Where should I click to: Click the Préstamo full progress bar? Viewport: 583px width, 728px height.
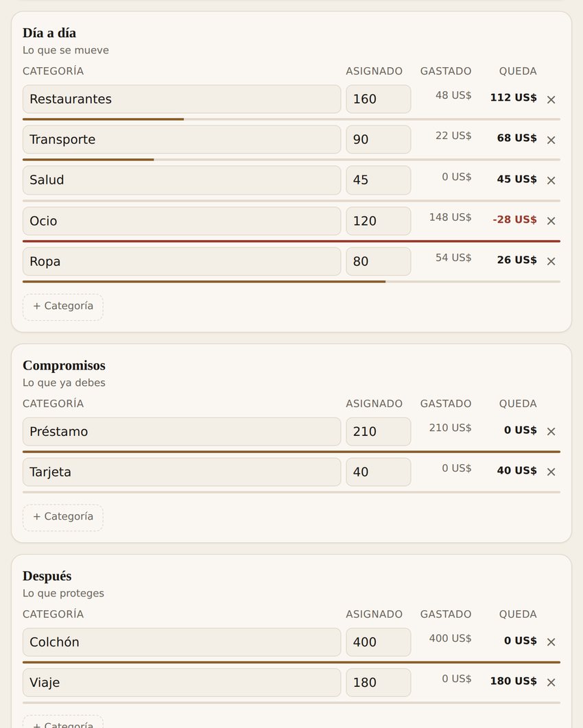pyautogui.click(x=291, y=451)
